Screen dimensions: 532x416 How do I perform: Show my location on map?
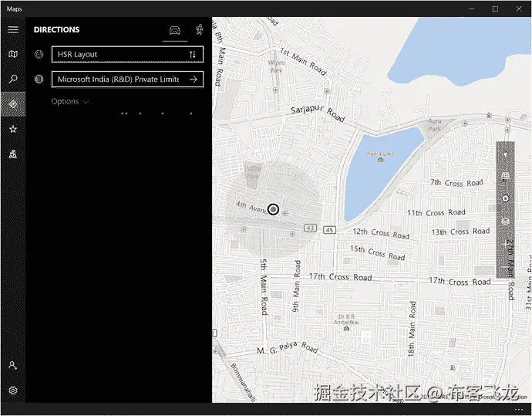coord(505,198)
